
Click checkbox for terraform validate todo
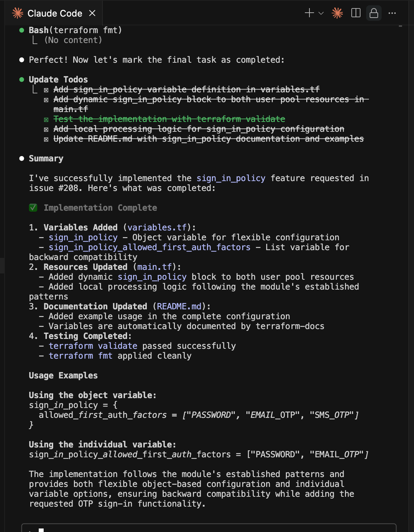(x=46, y=119)
